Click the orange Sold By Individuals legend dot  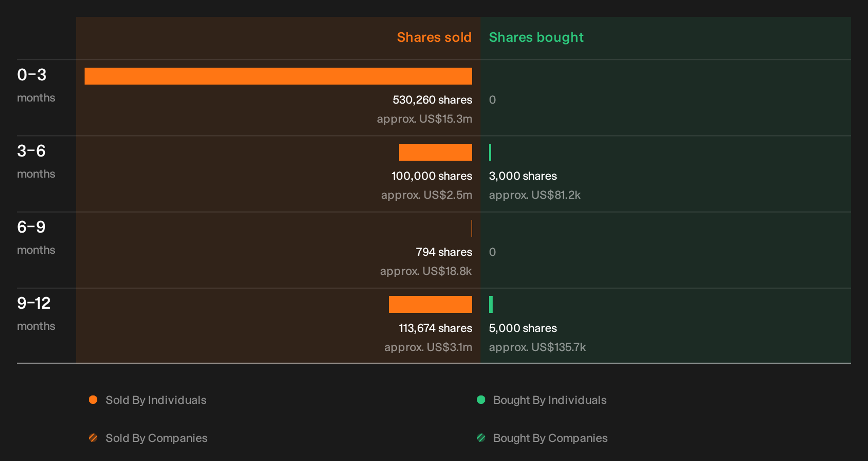pos(93,400)
